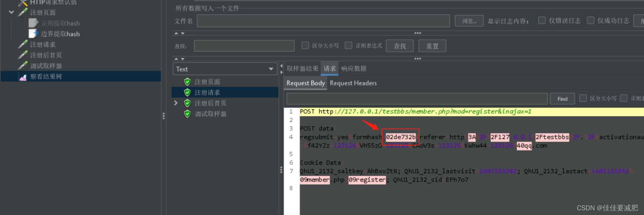Click the 察看结果树 listener icon
Image resolution: width=644 pixels, height=215 pixels.
(x=23, y=77)
